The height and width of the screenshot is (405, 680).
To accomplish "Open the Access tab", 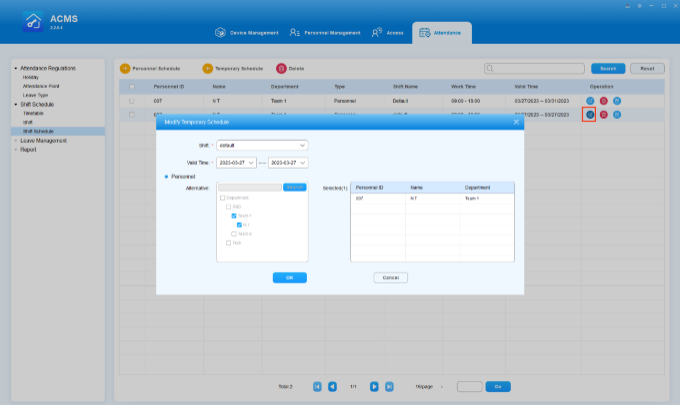I will click(387, 32).
